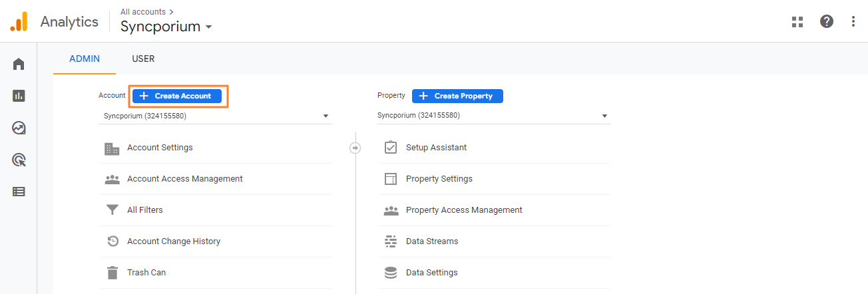Open Home from the left sidebar
This screenshot has width=868, height=294.
point(19,64)
